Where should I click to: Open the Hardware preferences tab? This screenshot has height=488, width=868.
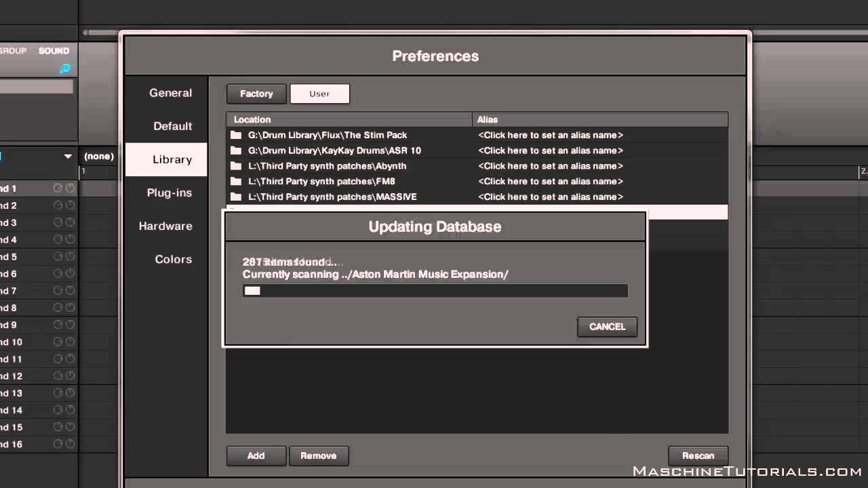click(x=165, y=226)
